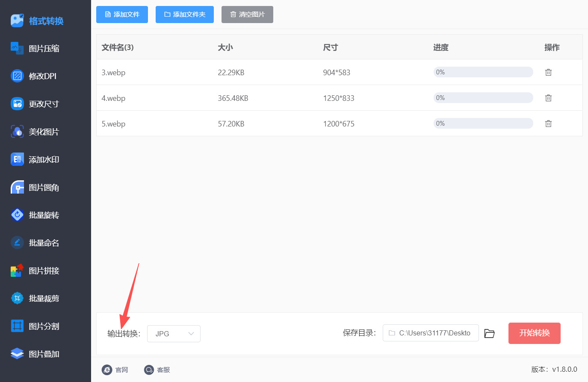This screenshot has width=588, height=382.
Task: Click the 添加文件夹 button
Action: 185,15
